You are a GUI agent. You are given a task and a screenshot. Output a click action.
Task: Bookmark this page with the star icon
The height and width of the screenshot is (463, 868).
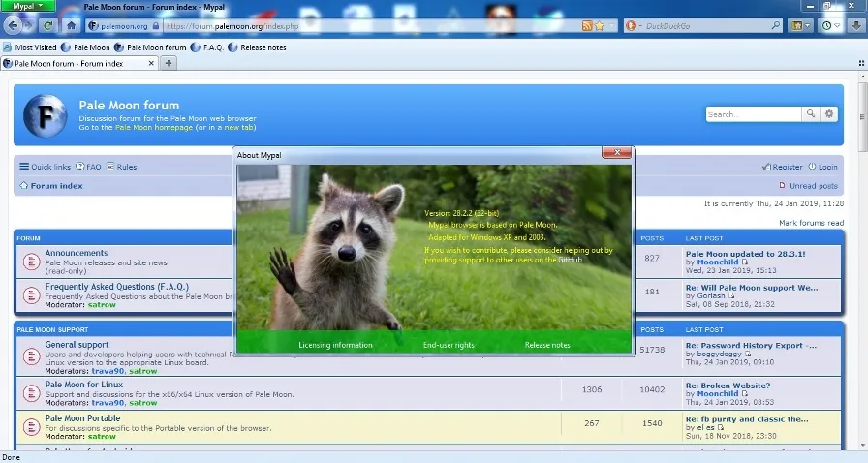(600, 25)
